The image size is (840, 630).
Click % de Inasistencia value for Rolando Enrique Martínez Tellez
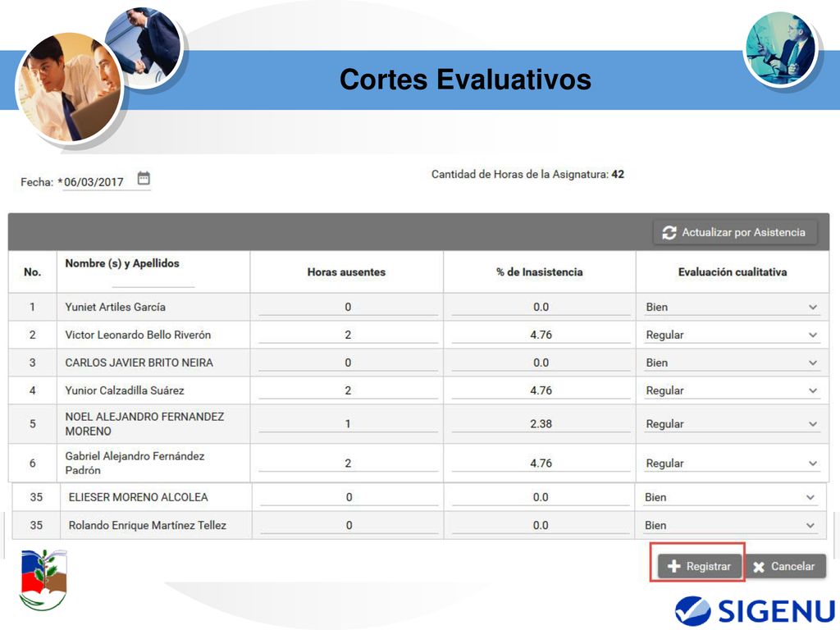coord(541,526)
